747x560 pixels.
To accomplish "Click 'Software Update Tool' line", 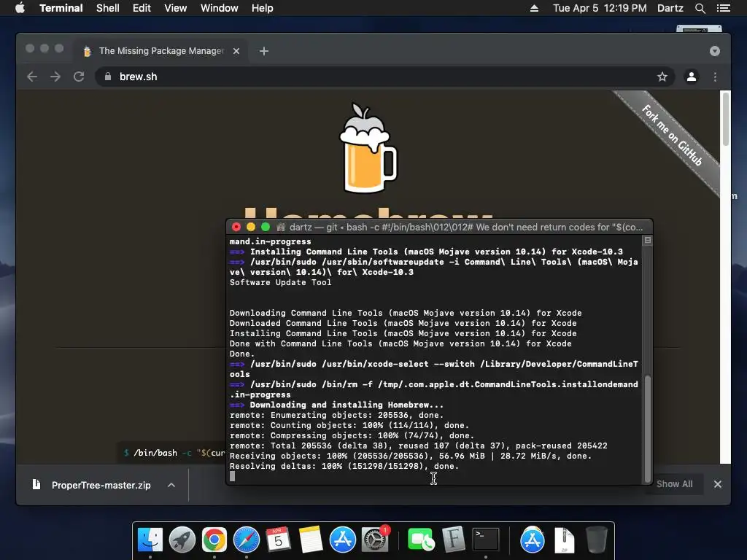I will (280, 282).
